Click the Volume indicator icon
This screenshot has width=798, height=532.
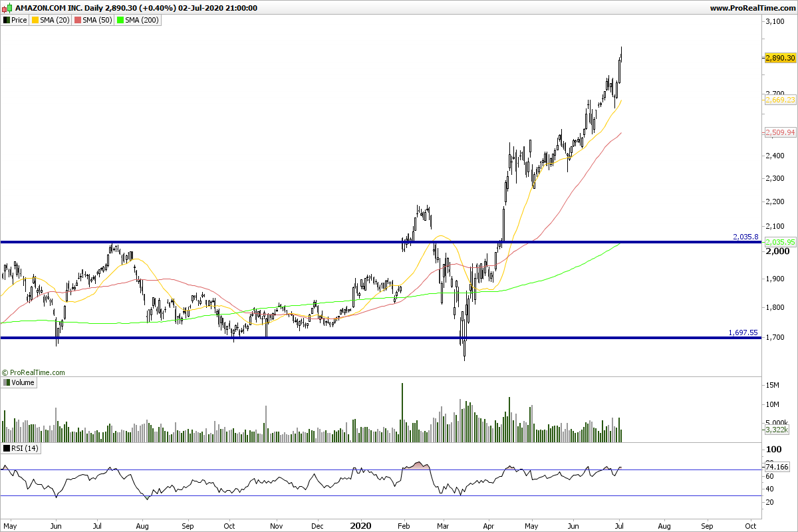pyautogui.click(x=7, y=382)
